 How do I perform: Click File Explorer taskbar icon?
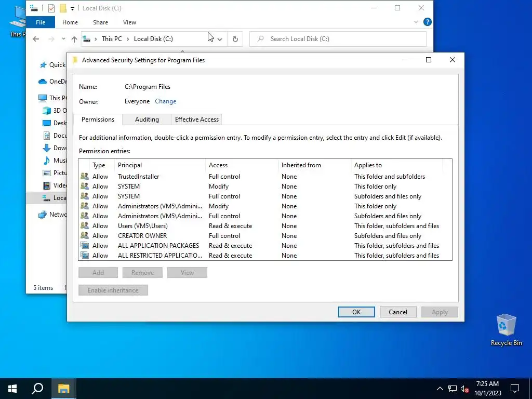63,389
